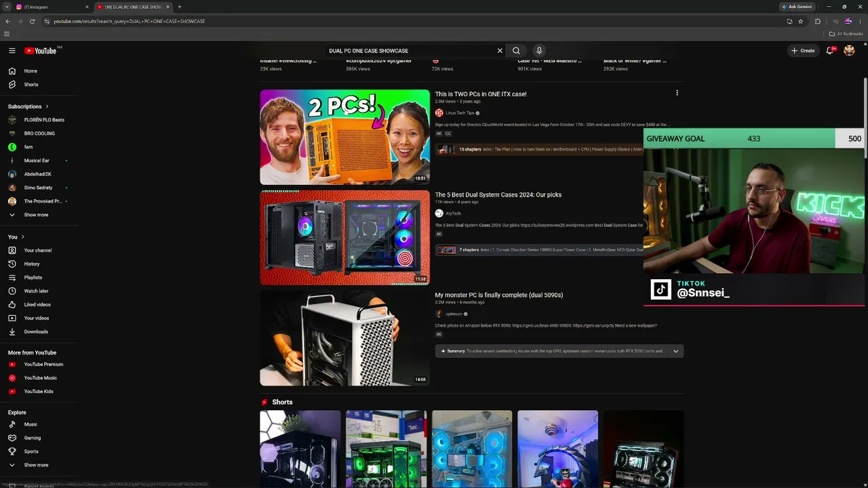Screen dimensions: 868x488
Task: Expand the You section chevron
Action: coord(23,237)
